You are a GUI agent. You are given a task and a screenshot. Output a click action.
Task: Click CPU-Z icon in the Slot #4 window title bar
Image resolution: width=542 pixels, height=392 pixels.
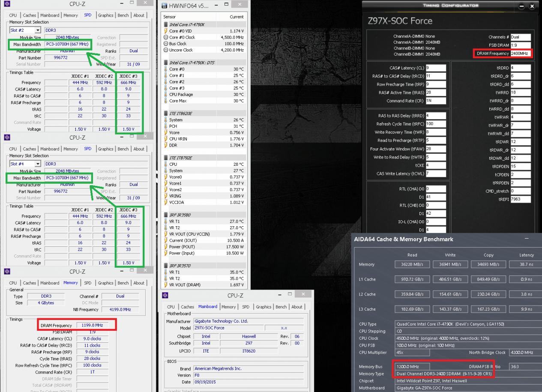click(7, 138)
